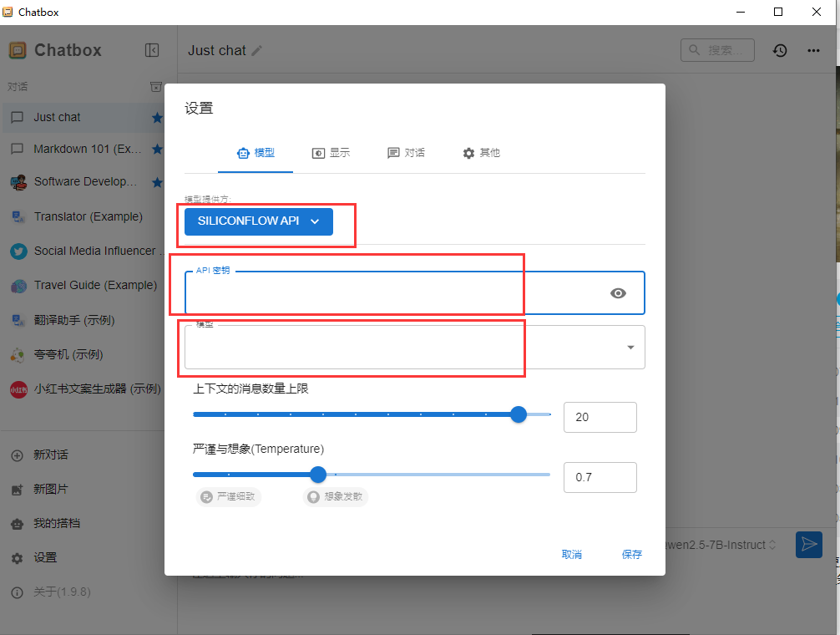Open the Just chat conversation
Screen dimensions: 840x635
[x=83, y=117]
